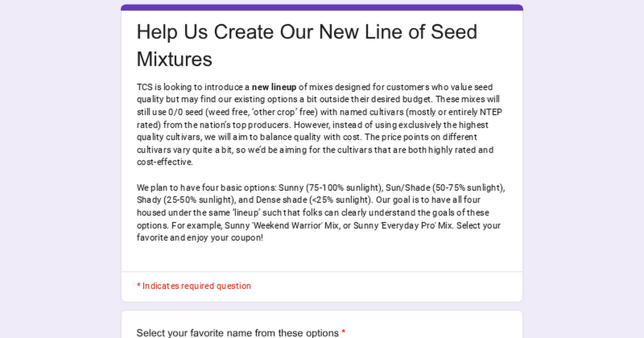644x338 pixels.
Task: Click the red asterisk beside the question label
Action: pyautogui.click(x=343, y=333)
